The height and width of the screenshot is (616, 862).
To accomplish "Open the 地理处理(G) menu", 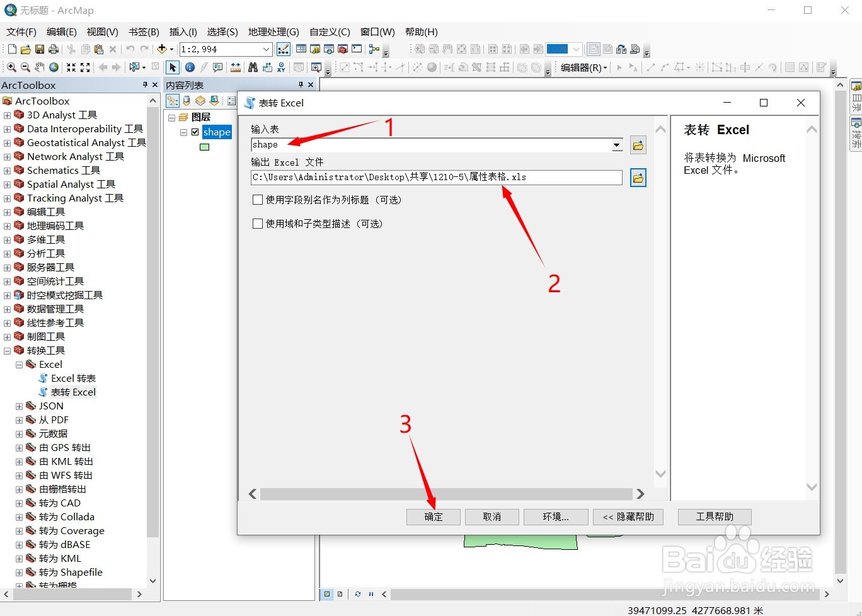I will pos(273,32).
